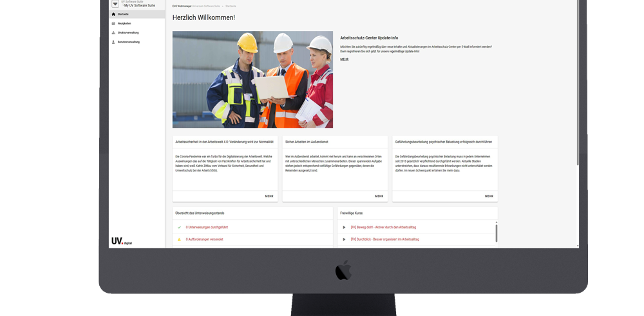Click the Freiwillige Kurse panel header
The height and width of the screenshot is (316, 644).
(352, 213)
